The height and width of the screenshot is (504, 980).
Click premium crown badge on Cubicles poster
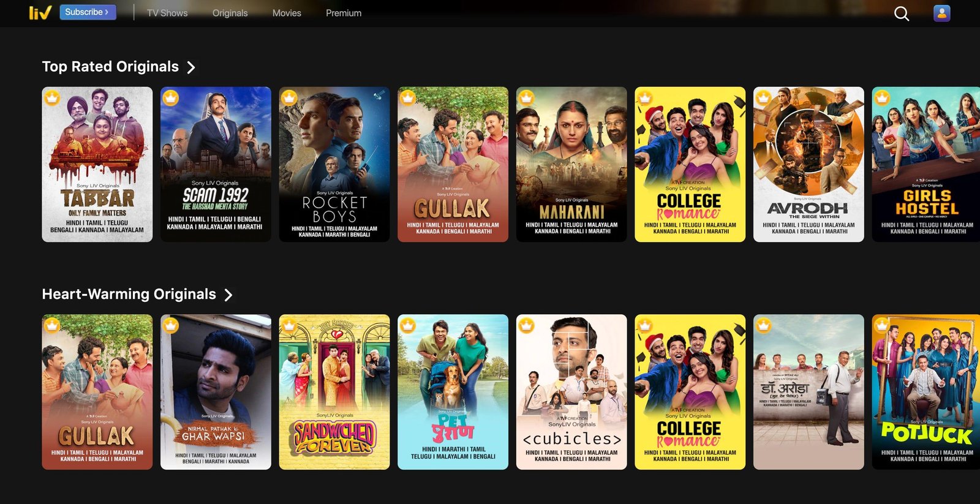coord(527,325)
